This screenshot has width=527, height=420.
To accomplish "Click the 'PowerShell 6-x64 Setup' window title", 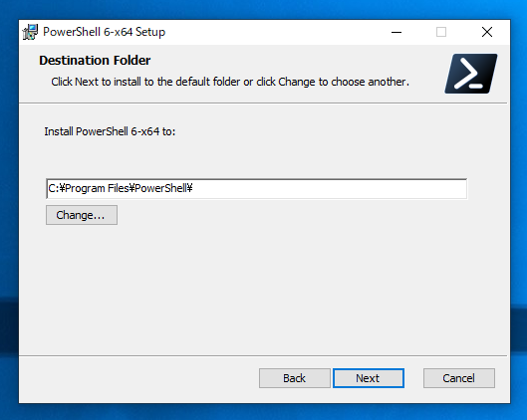I will [x=105, y=32].
